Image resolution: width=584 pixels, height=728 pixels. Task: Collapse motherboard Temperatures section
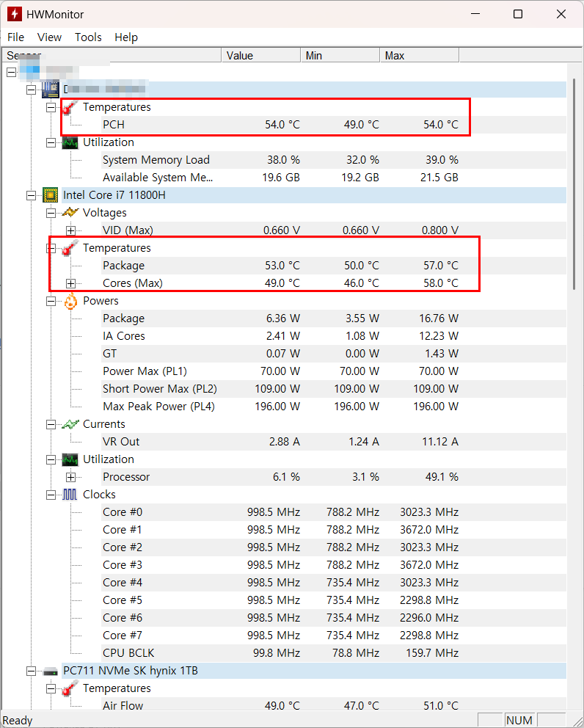coord(51,107)
